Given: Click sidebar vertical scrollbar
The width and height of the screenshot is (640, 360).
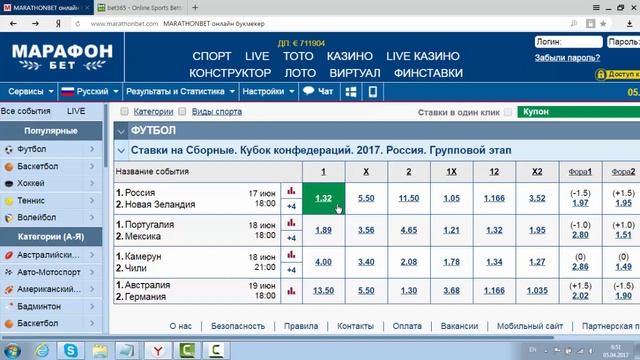Looking at the screenshot, I should click(106, 136).
